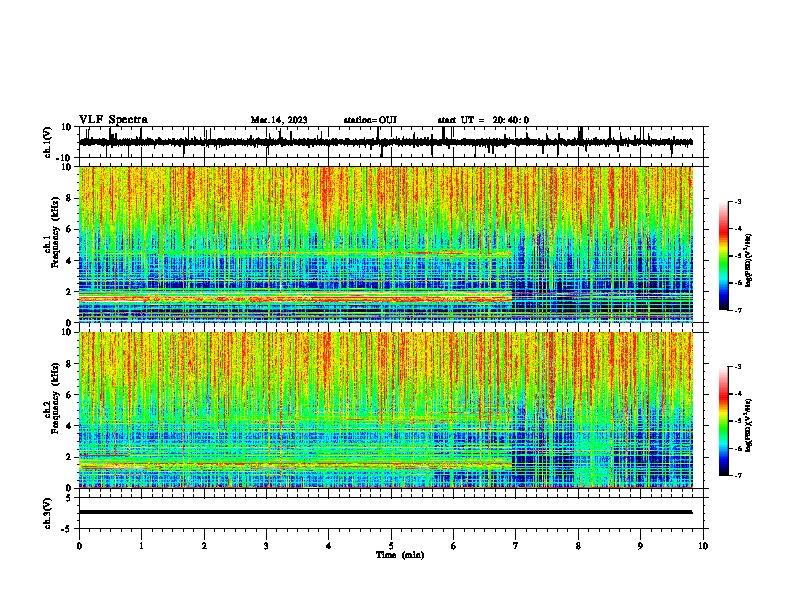Click the 8 kHz tick on ch.1 spectrogram axis

coord(69,198)
